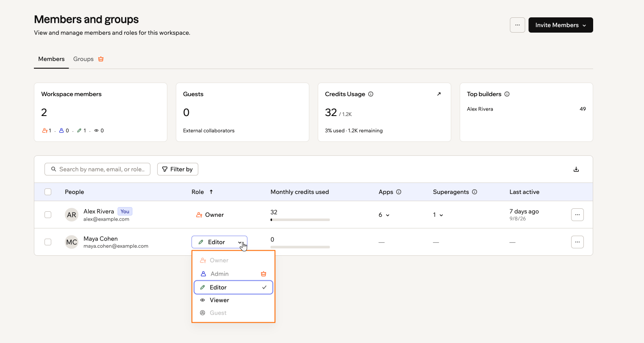Click Alex Rivera's monthly credits usage bar

pos(300,220)
